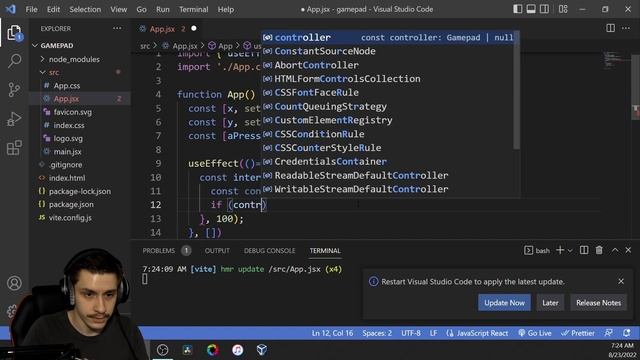
Task: Open the Customize Layout icon
Action: point(563,9)
